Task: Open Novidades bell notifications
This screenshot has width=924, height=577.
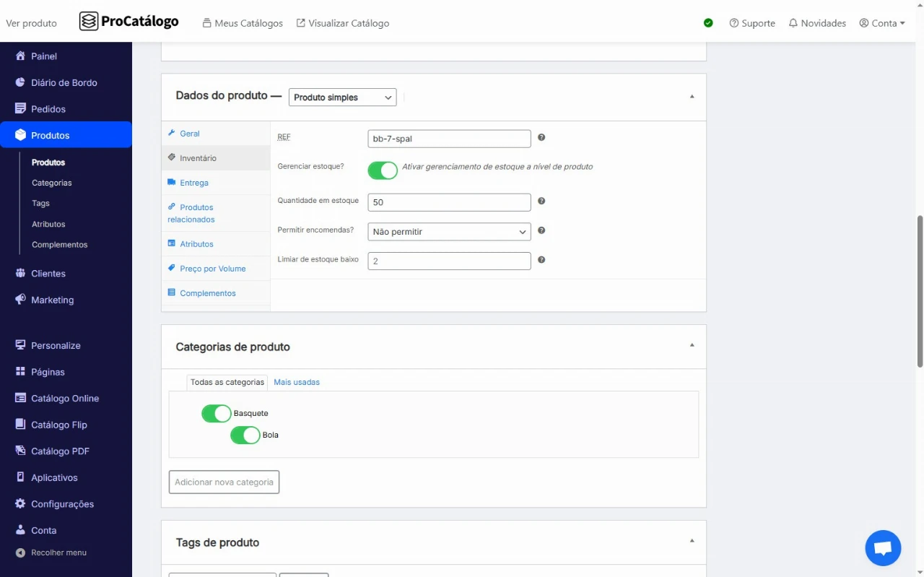Action: point(817,23)
